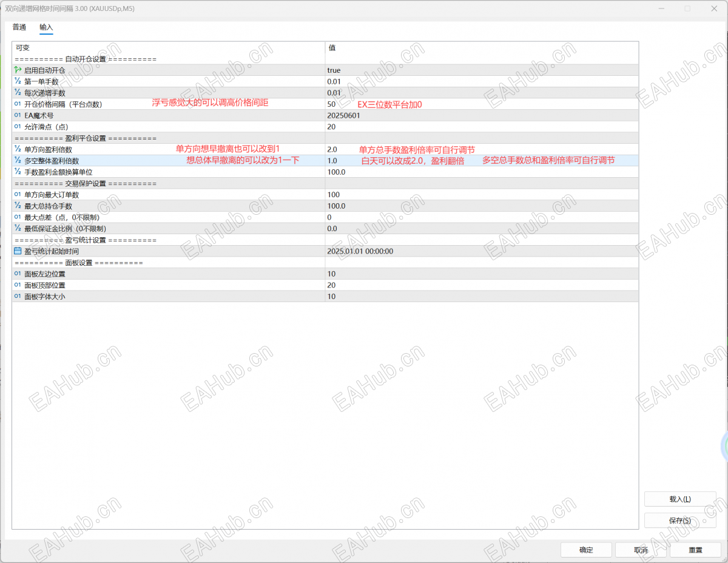Select the 开仓价格间隔 value field showing 50
Image resolution: width=728 pixels, height=563 pixels.
(482, 104)
